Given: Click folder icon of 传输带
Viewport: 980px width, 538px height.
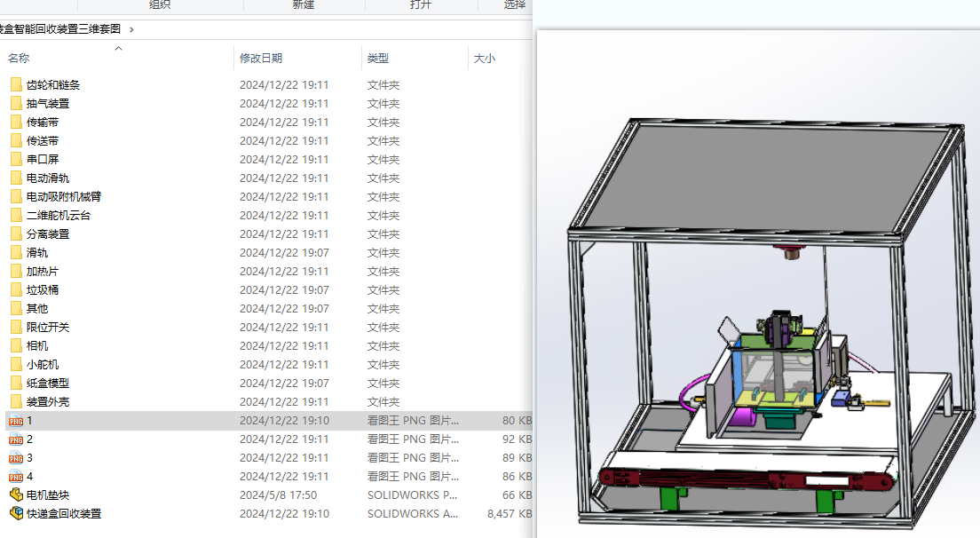Looking at the screenshot, I should [x=16, y=122].
